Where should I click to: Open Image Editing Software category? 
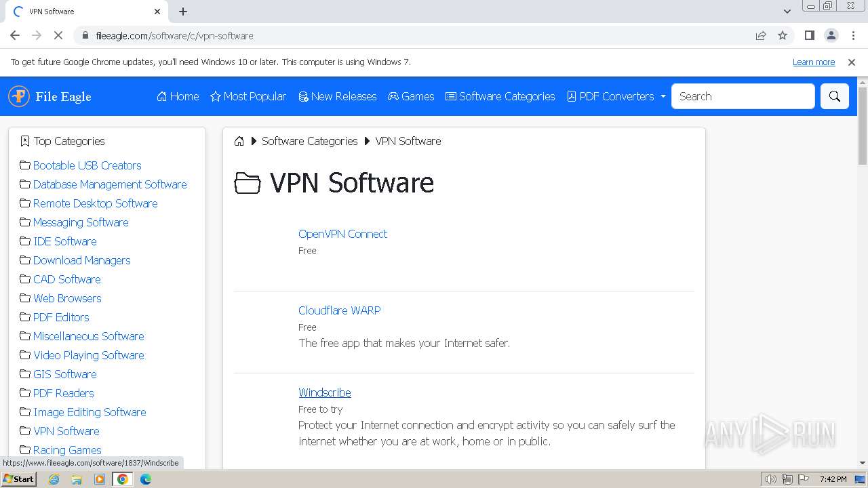pyautogui.click(x=90, y=412)
